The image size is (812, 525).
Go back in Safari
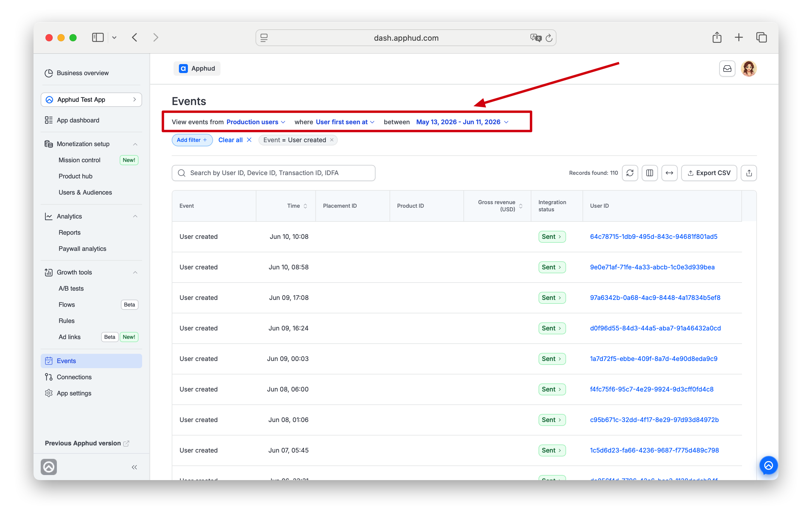135,37
